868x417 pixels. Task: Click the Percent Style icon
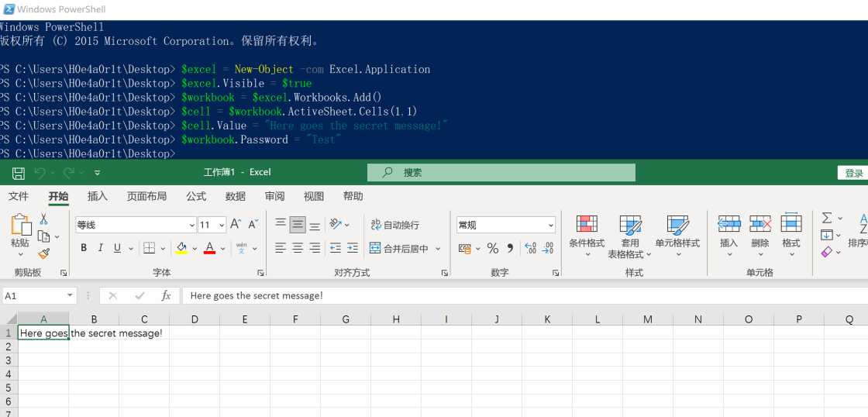coord(492,249)
